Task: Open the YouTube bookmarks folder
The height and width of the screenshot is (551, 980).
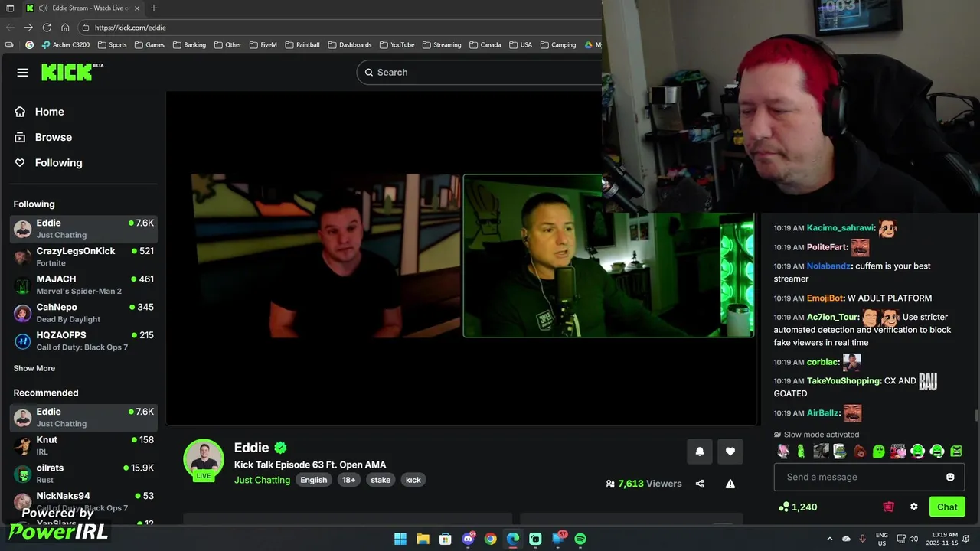Action: tap(397, 44)
